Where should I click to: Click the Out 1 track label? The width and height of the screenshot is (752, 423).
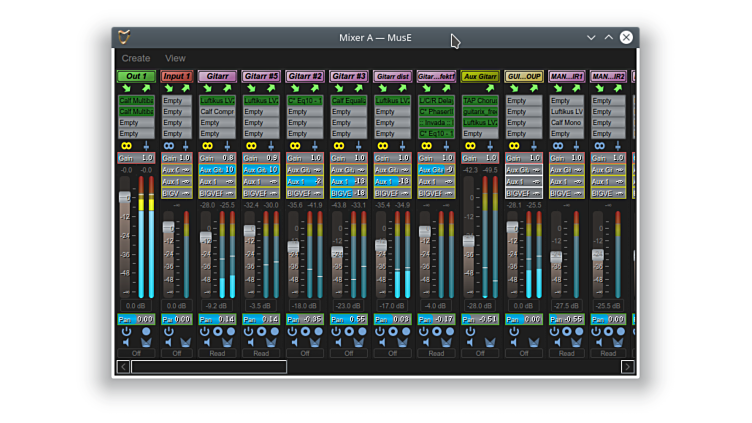(x=136, y=76)
